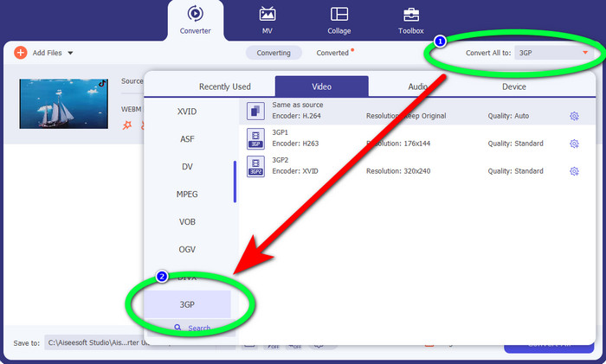The height and width of the screenshot is (364, 606).
Task: Click the 3GP2 format icon
Action: click(255, 166)
